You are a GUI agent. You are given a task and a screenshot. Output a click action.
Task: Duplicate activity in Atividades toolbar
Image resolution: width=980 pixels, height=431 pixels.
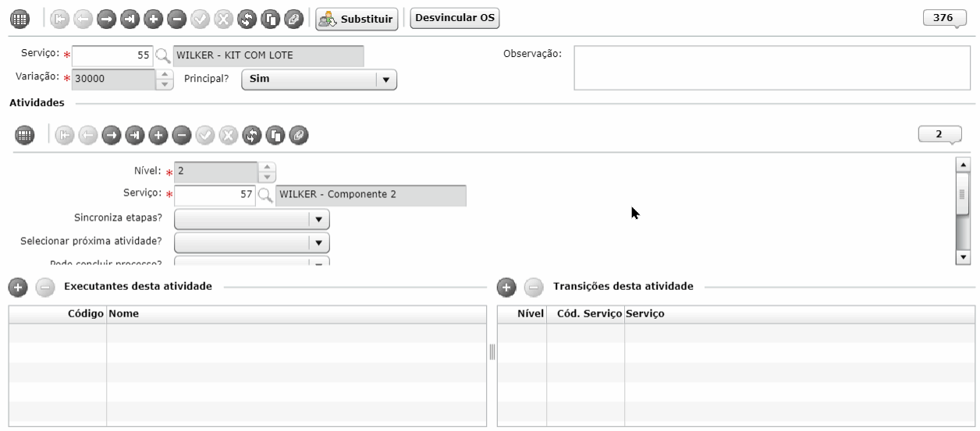275,135
